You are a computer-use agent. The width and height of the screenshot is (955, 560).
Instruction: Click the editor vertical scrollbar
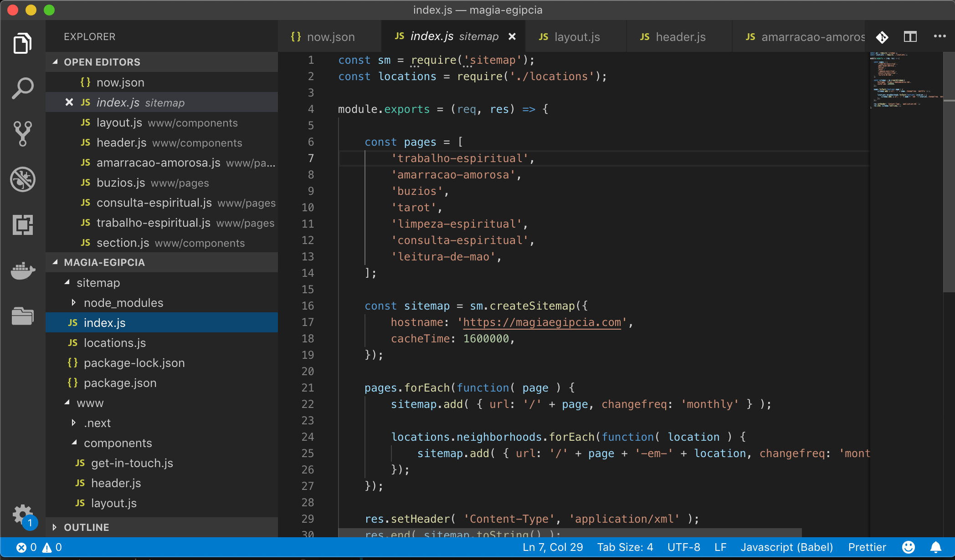tap(949, 173)
